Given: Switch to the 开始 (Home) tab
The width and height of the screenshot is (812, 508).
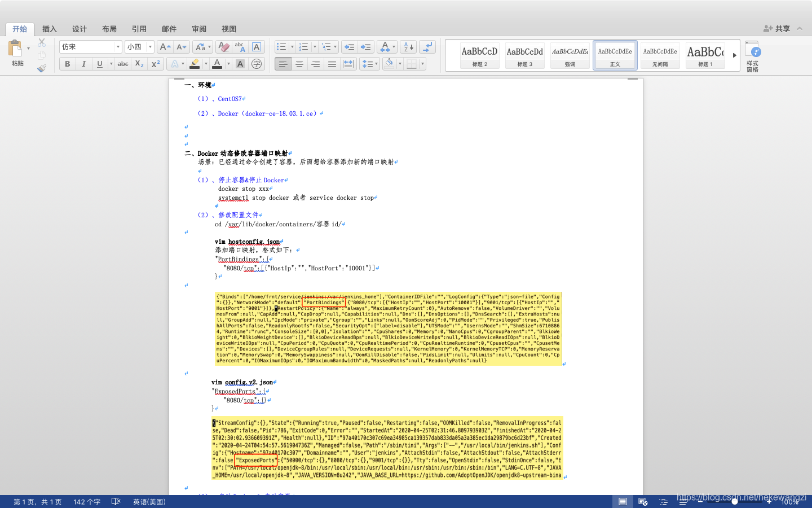Looking at the screenshot, I should (20, 29).
